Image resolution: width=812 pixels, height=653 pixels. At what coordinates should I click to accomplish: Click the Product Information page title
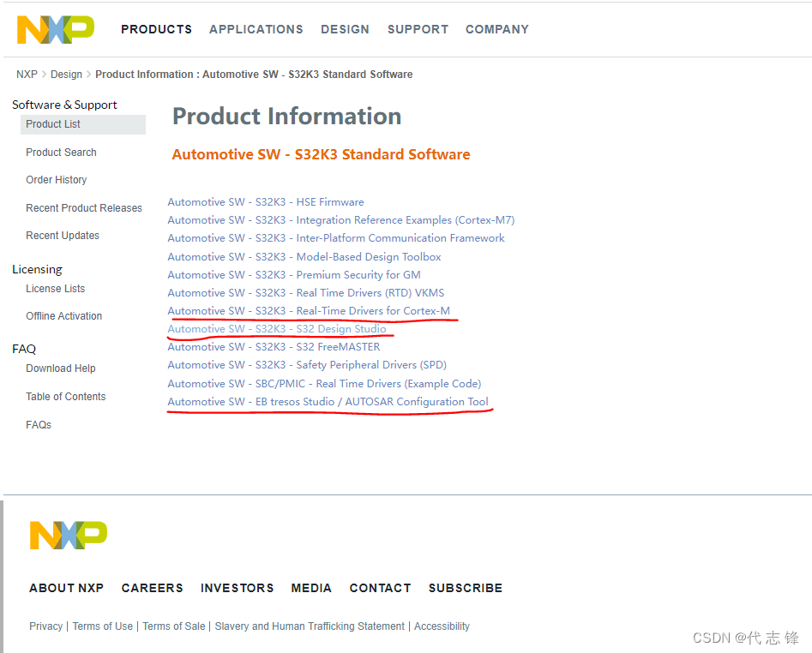coord(287,116)
